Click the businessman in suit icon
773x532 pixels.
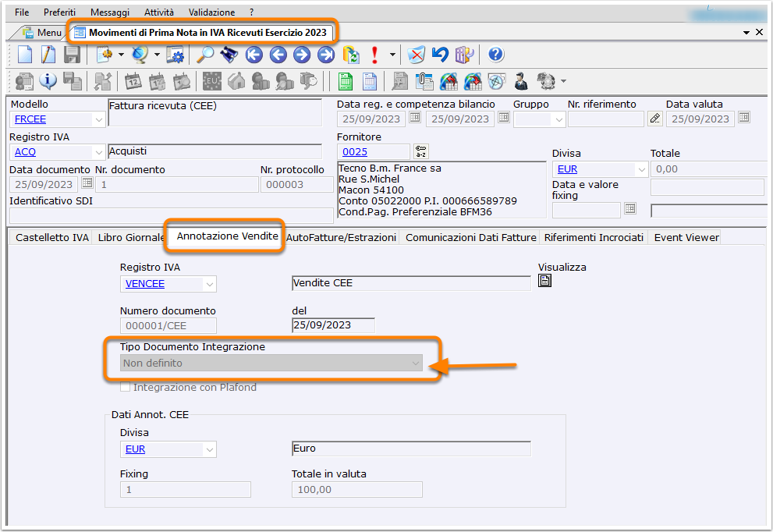pyautogui.click(x=521, y=81)
